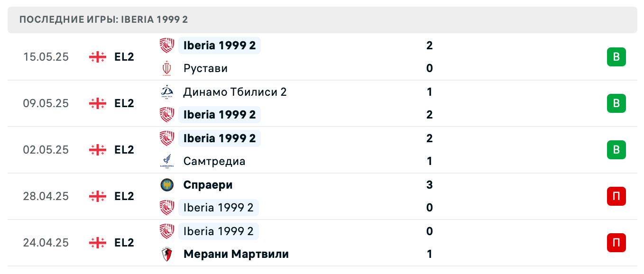Click the Rustavi club crest icon
The image size is (644, 274).
(x=167, y=69)
